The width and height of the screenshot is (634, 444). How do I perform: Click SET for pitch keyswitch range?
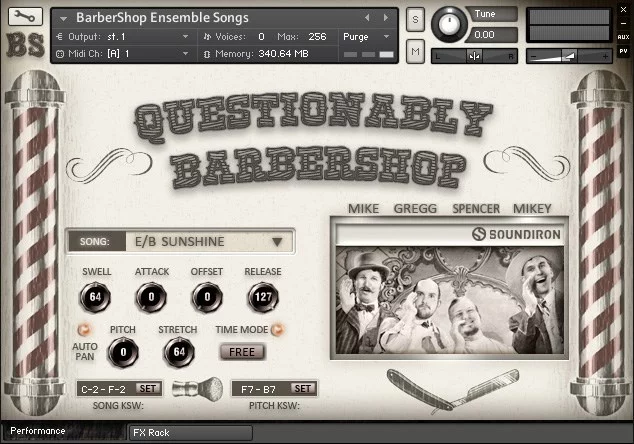[x=302, y=389]
